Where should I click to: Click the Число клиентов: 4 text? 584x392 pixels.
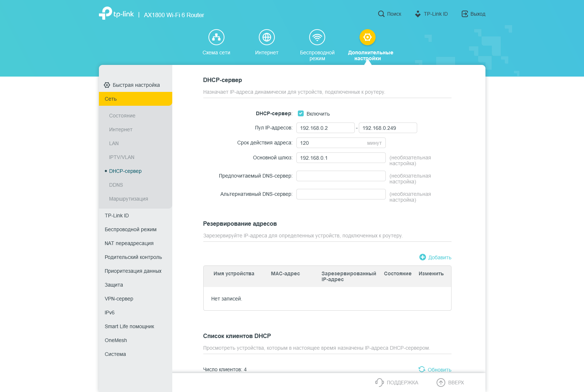(225, 369)
